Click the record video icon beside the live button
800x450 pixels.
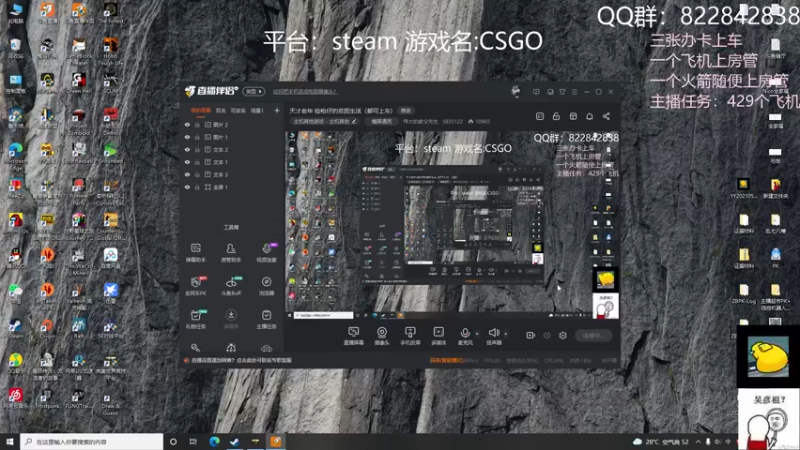tap(531, 335)
